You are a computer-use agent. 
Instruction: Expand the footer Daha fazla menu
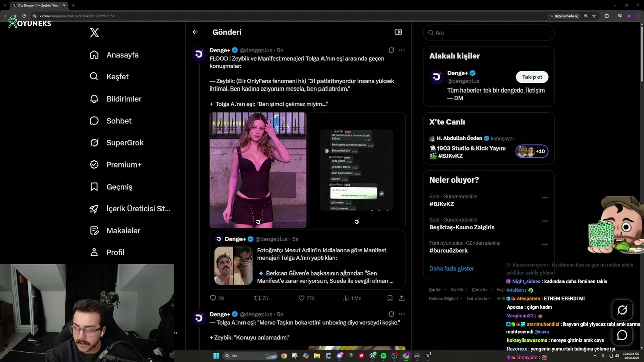[x=478, y=298]
